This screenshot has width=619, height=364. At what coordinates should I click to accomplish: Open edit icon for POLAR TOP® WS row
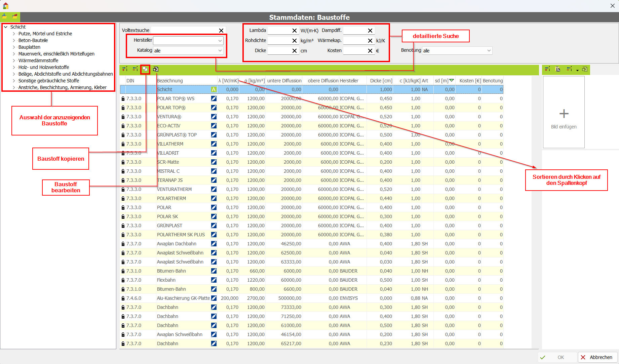point(214,98)
